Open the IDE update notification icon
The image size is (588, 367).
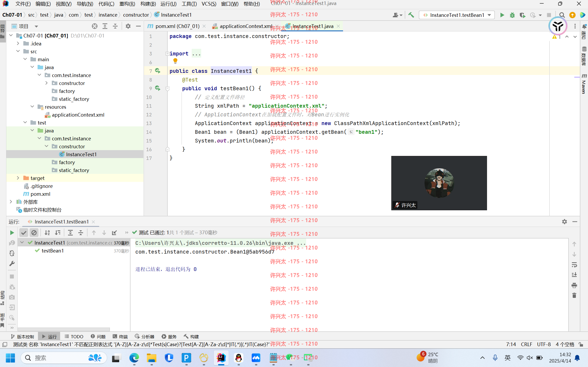point(572,15)
